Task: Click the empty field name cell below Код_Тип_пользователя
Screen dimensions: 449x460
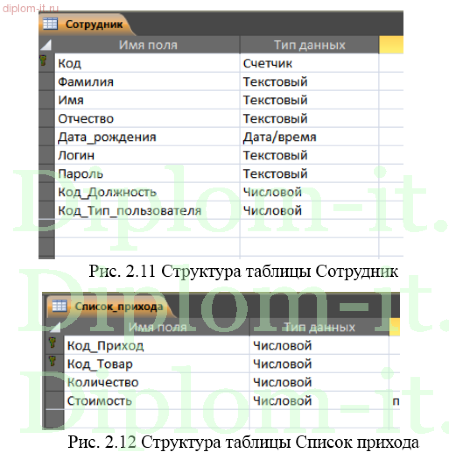Action: click(147, 228)
